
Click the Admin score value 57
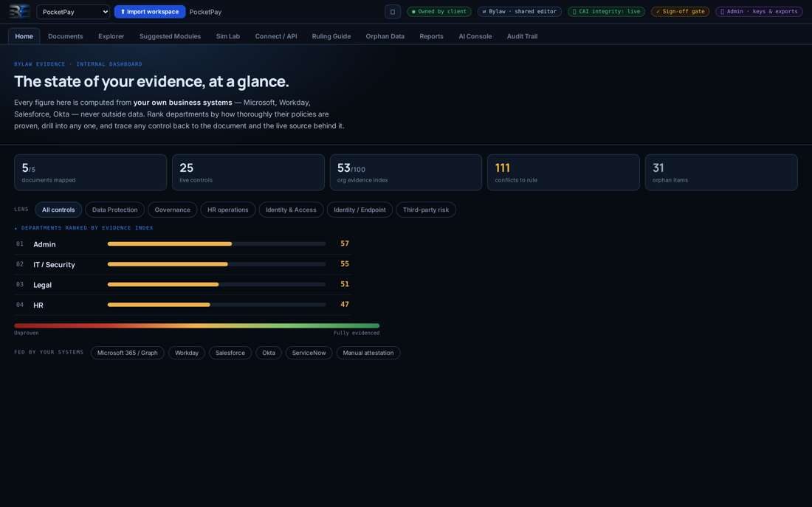pyautogui.click(x=345, y=244)
